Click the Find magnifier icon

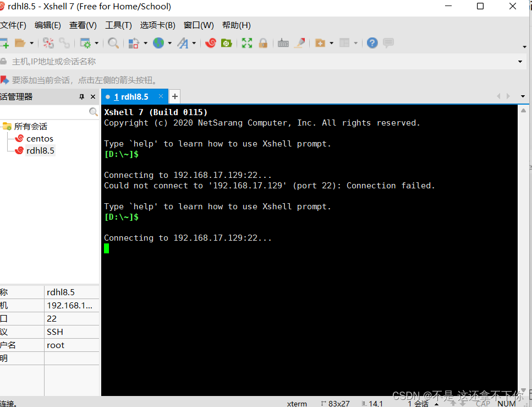[113, 42]
